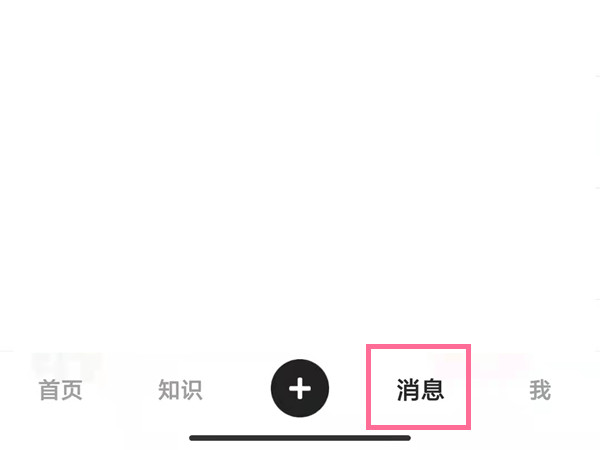Open the 消息 tab
The image size is (600, 450).
(420, 390)
